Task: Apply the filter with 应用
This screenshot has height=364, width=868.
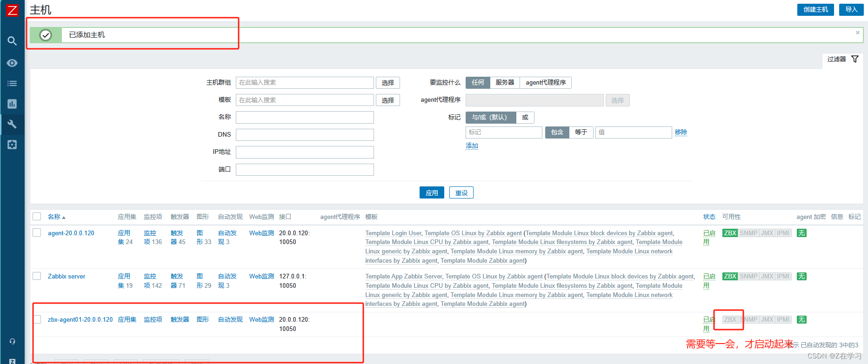Action: pos(432,192)
